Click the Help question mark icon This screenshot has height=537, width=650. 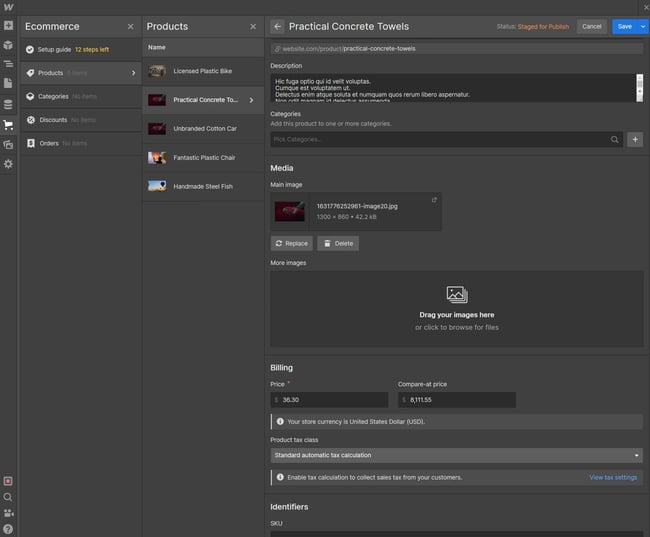pos(8,528)
